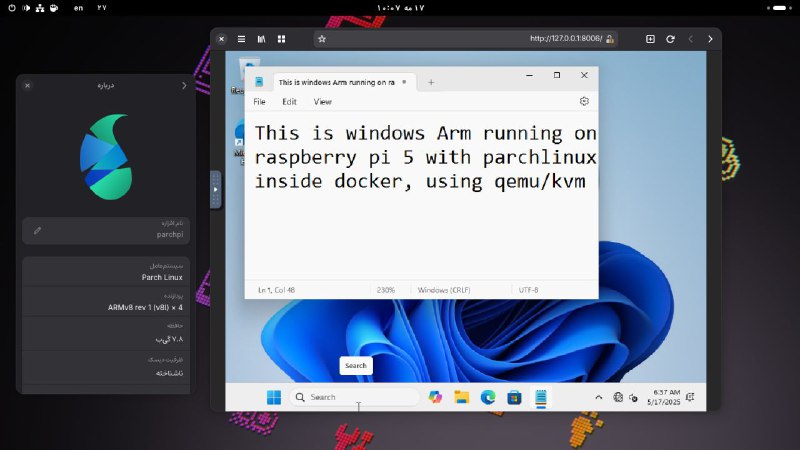
Task: Click the volume icon in GNOME top bar
Action: [26, 8]
